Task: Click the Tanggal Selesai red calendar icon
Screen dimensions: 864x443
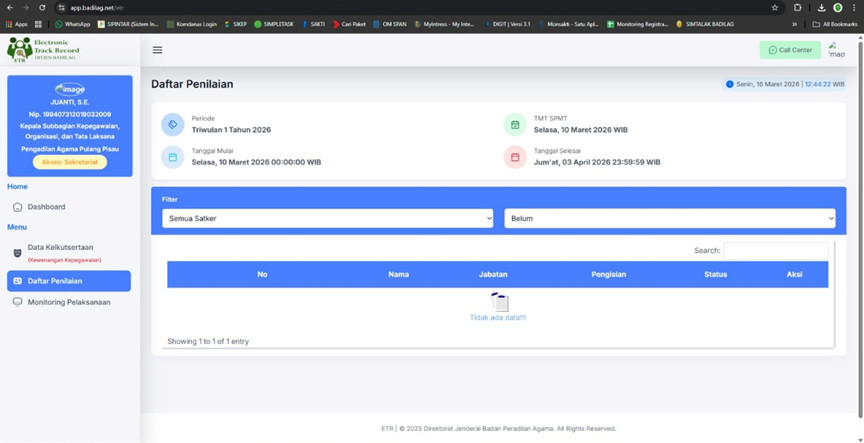Action: (515, 157)
